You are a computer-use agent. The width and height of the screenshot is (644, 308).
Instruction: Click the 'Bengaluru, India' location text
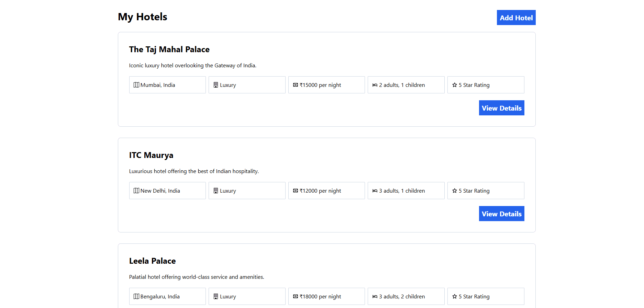[160, 297]
